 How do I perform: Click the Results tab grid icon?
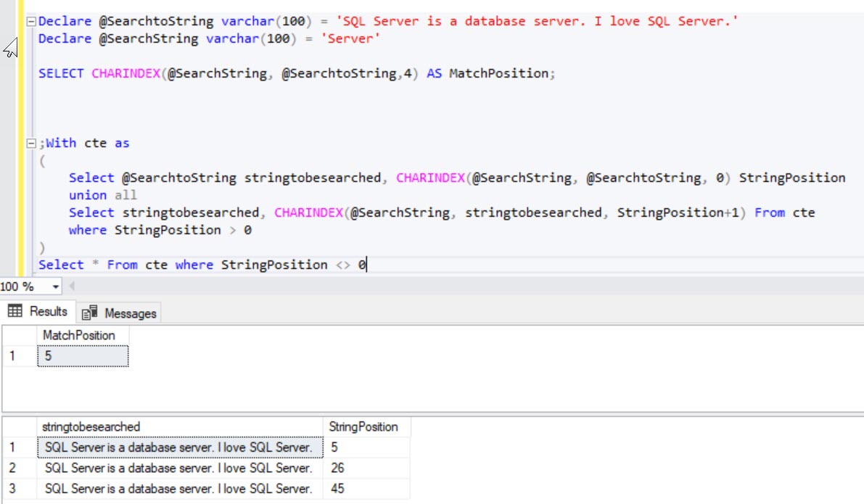[15, 311]
